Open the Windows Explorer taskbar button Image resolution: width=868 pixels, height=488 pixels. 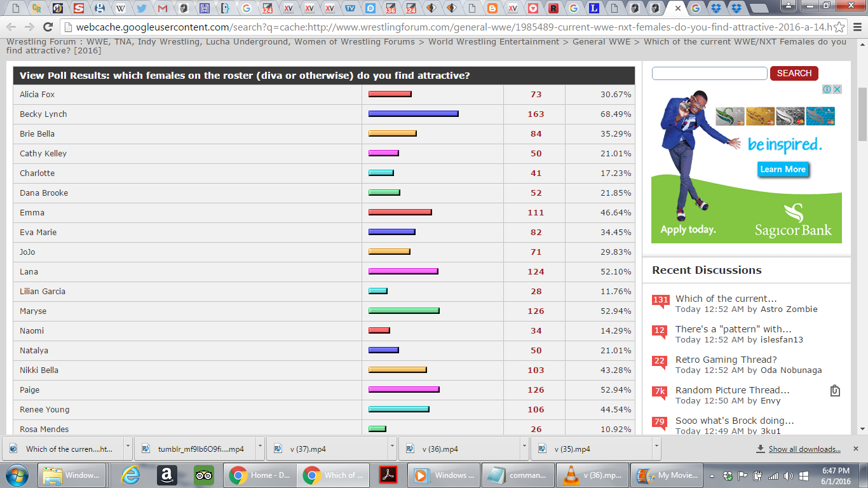point(72,475)
